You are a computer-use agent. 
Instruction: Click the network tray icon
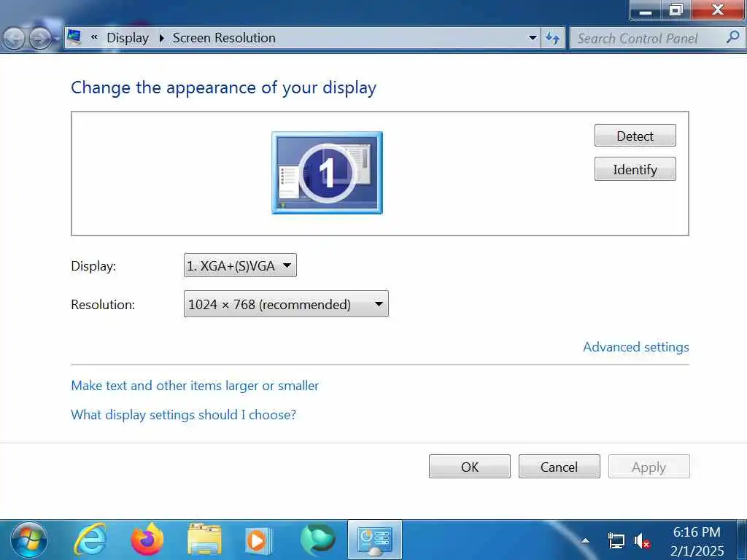[x=616, y=541]
